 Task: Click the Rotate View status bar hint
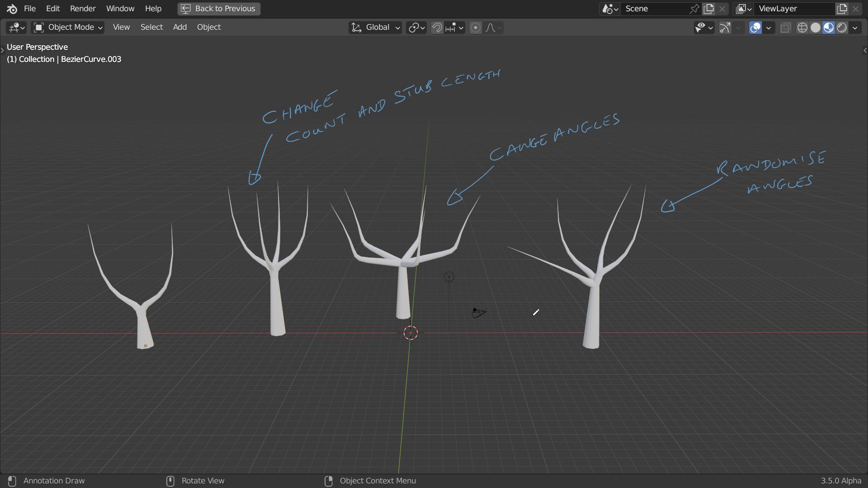tap(203, 481)
